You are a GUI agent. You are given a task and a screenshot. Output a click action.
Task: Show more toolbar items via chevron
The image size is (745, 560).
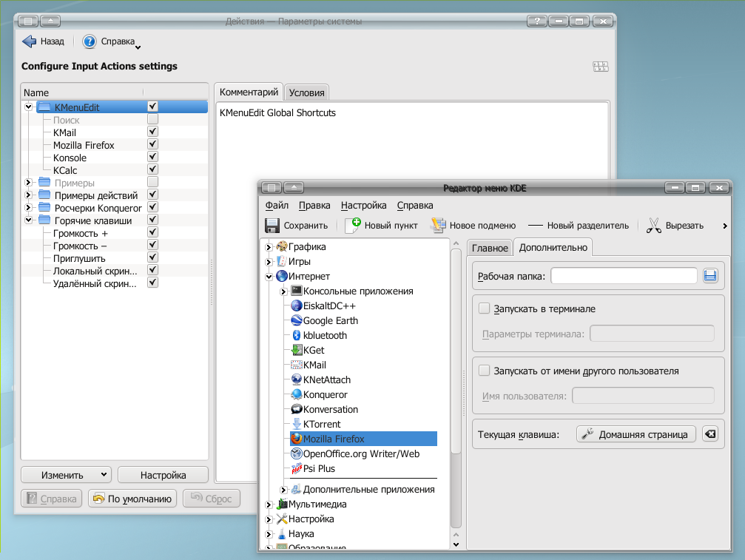click(724, 226)
